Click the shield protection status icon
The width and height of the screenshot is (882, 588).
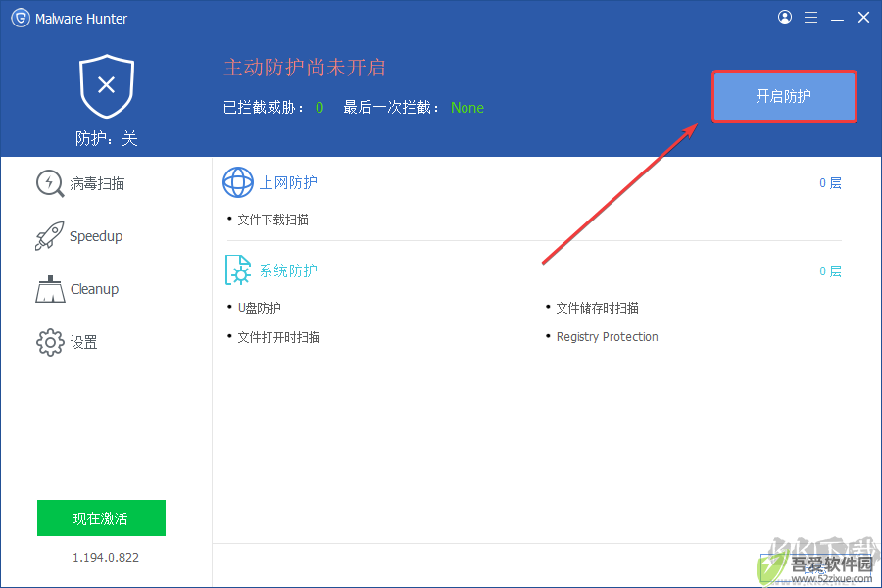[106, 86]
